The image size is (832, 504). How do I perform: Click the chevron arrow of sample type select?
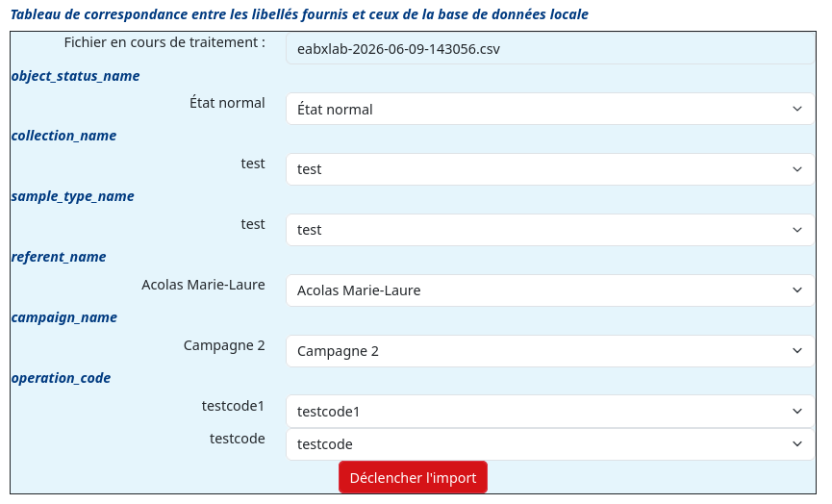click(797, 230)
